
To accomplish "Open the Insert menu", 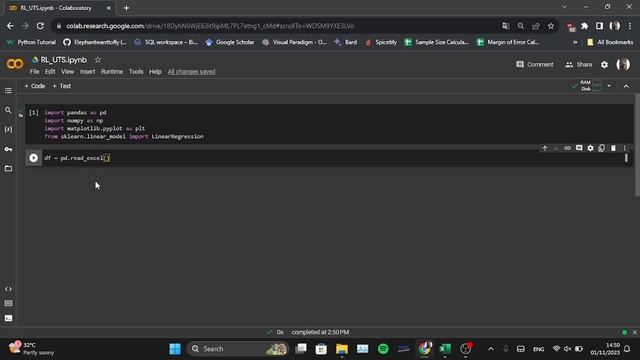I will [x=87, y=71].
